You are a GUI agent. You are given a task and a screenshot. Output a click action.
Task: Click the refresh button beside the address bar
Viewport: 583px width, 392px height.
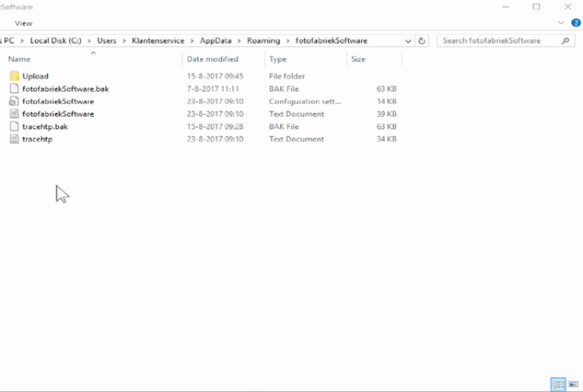point(423,40)
